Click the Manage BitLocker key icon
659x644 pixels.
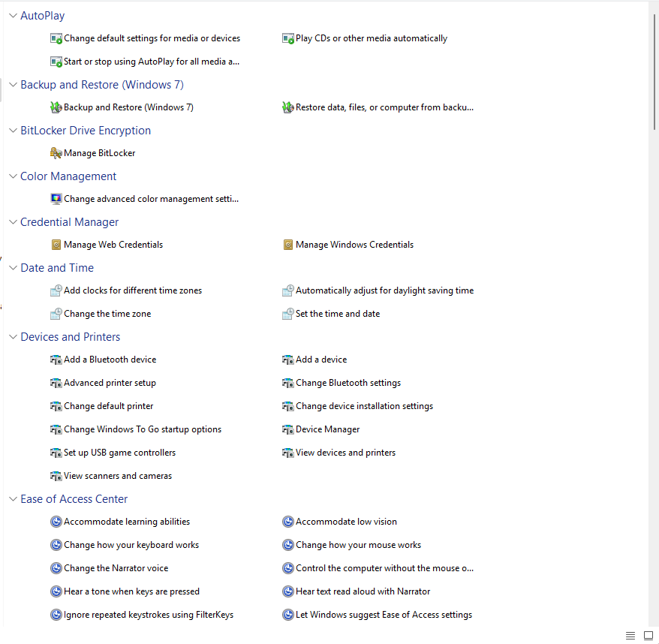(x=56, y=153)
